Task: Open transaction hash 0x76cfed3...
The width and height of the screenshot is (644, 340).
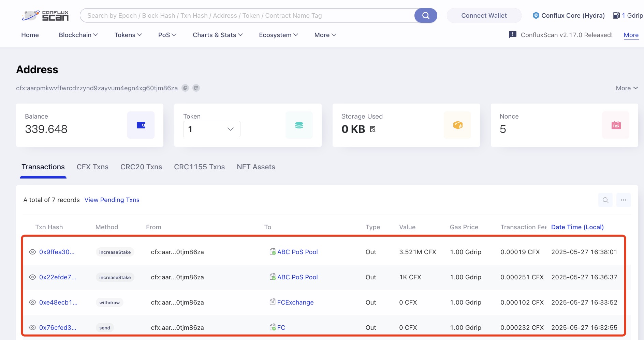Action: coord(58,327)
